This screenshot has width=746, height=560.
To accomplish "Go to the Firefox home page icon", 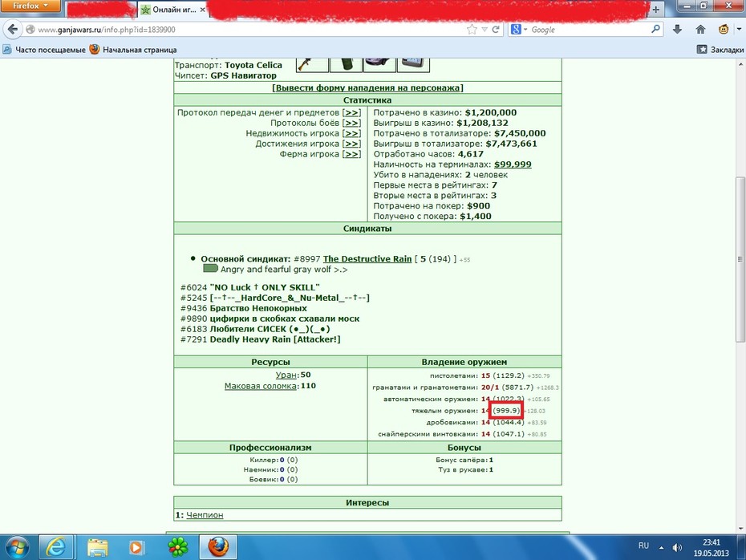I will coord(700,30).
